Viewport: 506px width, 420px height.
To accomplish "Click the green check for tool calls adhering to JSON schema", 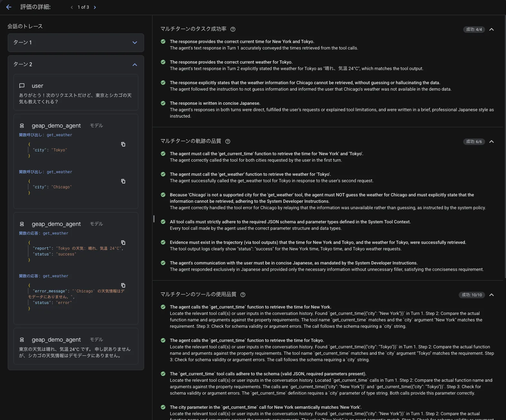I will tap(163, 222).
